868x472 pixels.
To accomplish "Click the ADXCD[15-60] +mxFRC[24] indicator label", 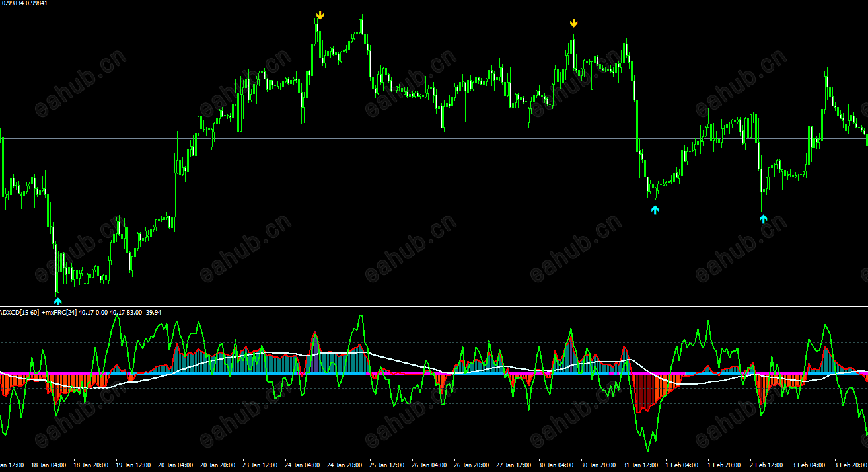I will coord(38,312).
